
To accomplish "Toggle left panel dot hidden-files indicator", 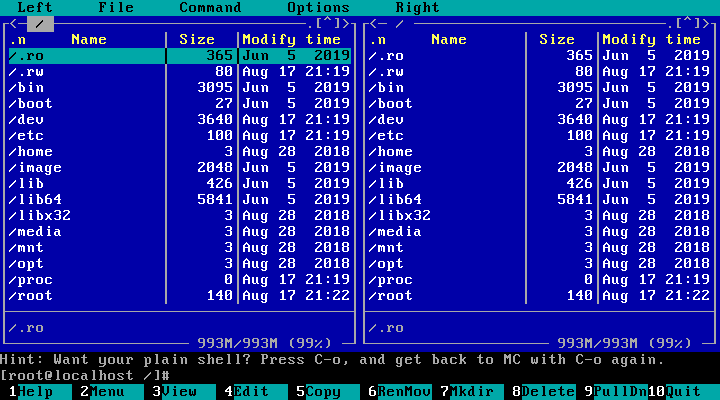I will (310, 26).
